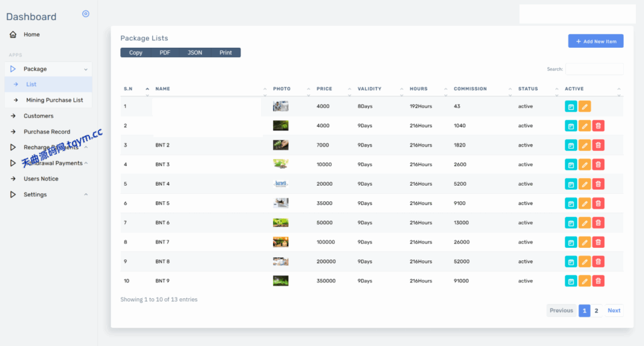Click the circular target icon beside Dashboard
644x346 pixels.
(86, 14)
